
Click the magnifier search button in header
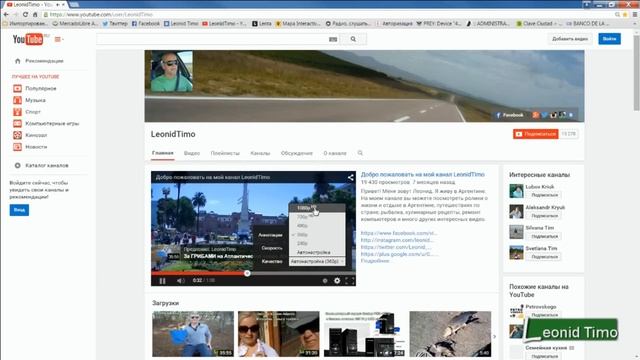click(353, 39)
